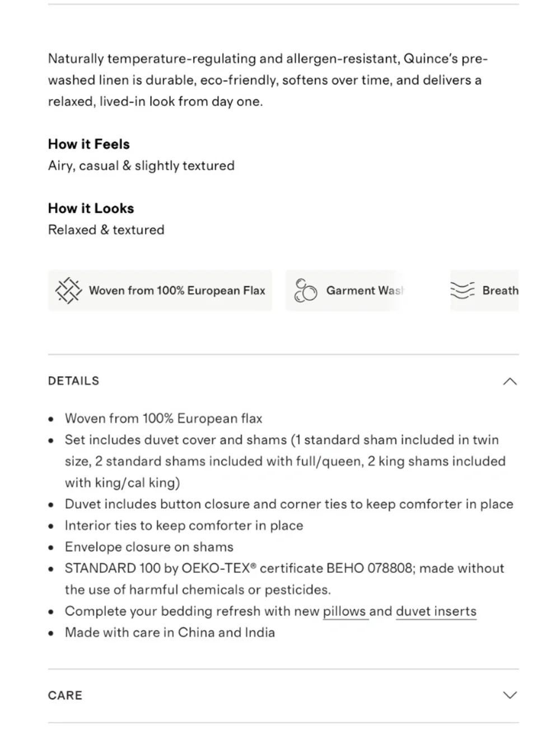Click the woven flax diamond pattern icon
Screen dimensions: 560x747
(x=68, y=290)
